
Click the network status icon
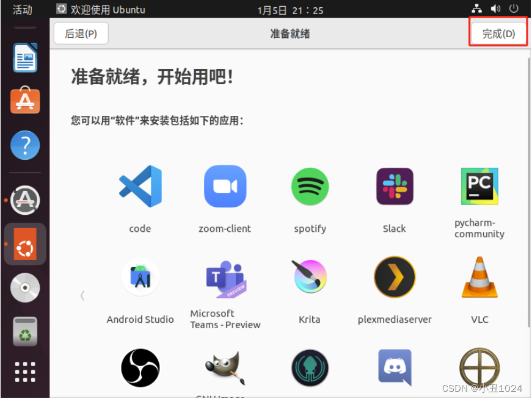(x=476, y=9)
